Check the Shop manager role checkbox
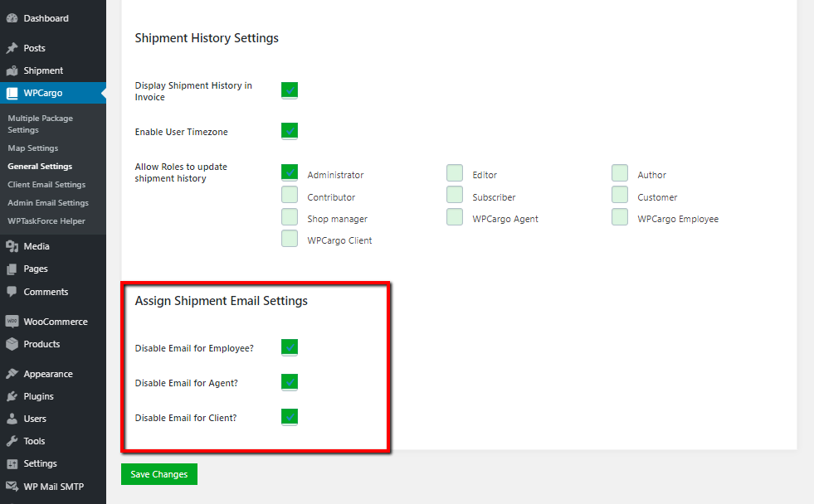Viewport: 814px width, 504px height. click(x=290, y=216)
